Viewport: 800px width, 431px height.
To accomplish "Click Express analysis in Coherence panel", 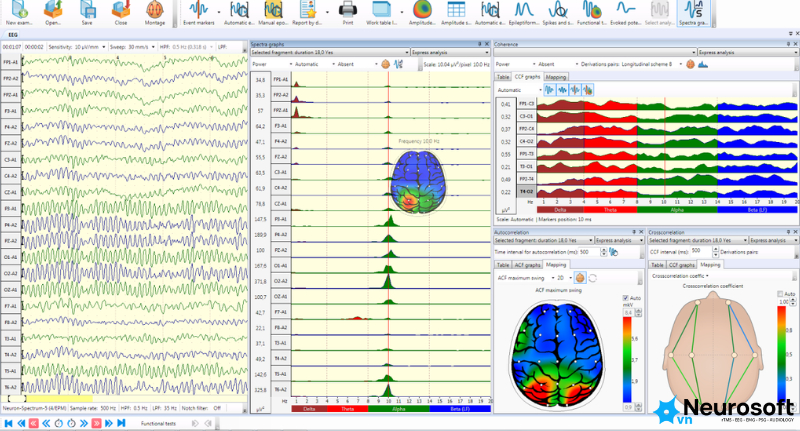I will 745,52.
